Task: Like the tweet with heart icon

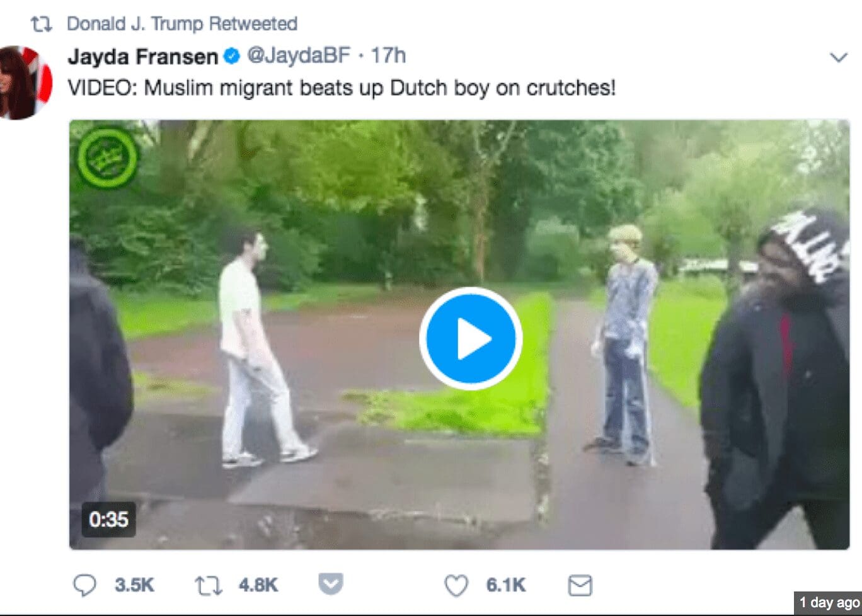Action: pyautogui.click(x=456, y=585)
